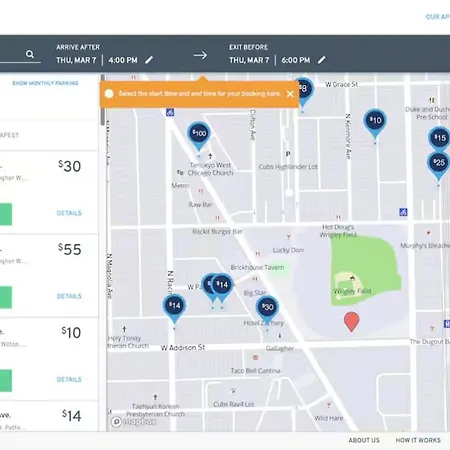This screenshot has width=450, height=450.
Task: Click the green book button for $55 listing
Action: (6, 297)
